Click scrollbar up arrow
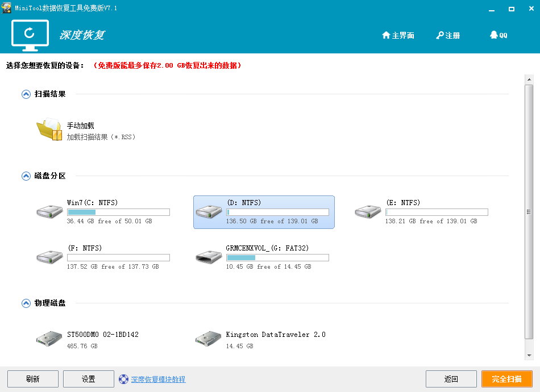 tap(529, 80)
